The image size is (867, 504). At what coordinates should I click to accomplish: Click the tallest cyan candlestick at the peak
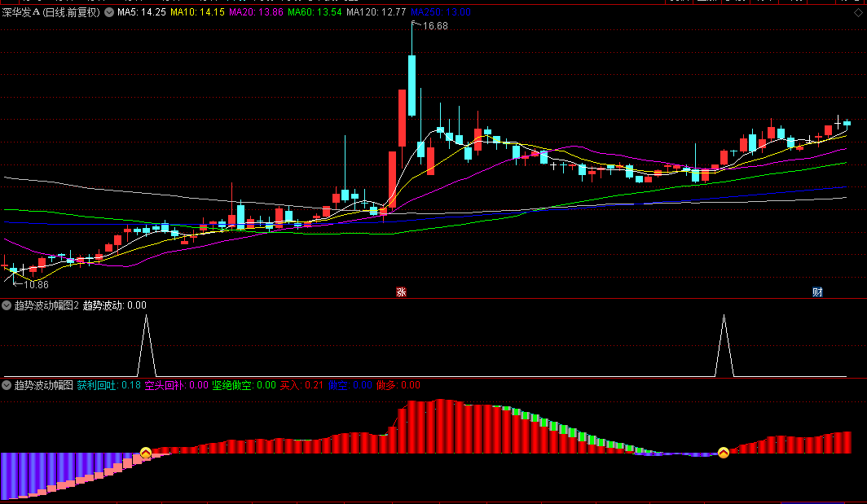(412, 85)
